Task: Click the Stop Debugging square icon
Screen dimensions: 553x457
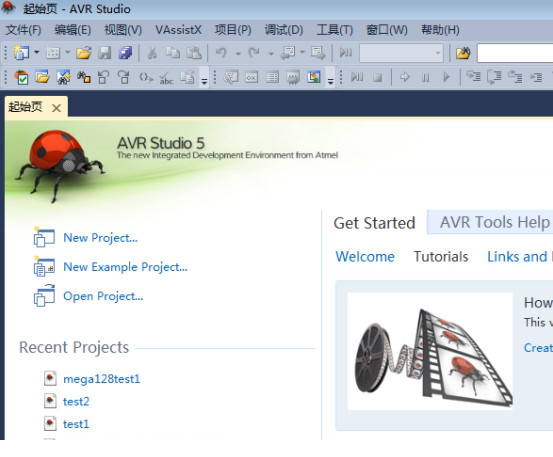Action: coord(378,77)
